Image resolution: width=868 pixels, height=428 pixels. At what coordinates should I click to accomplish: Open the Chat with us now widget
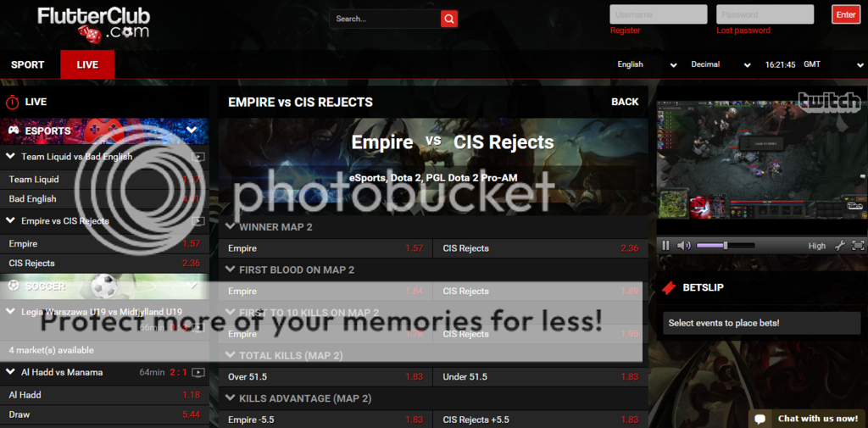[808, 419]
